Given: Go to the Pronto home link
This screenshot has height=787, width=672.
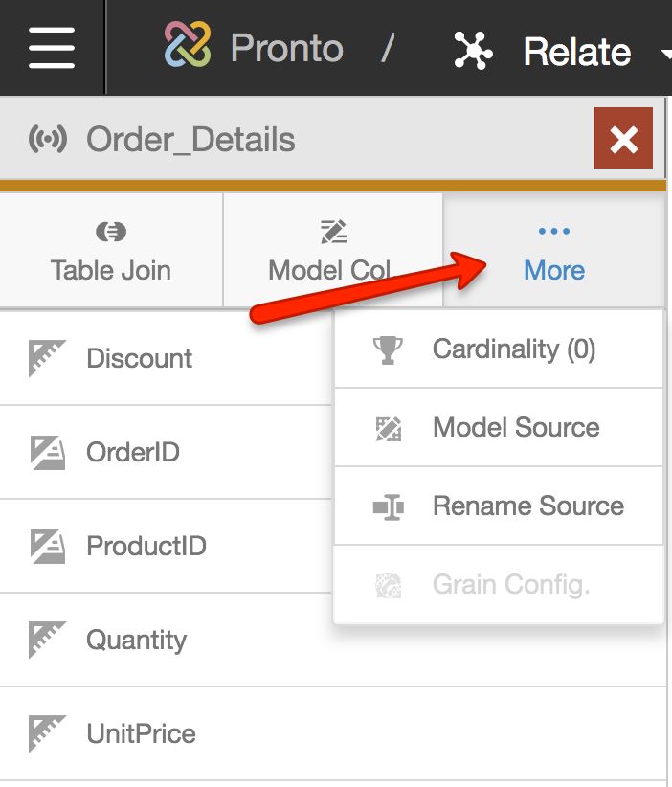Looking at the screenshot, I should [x=286, y=48].
